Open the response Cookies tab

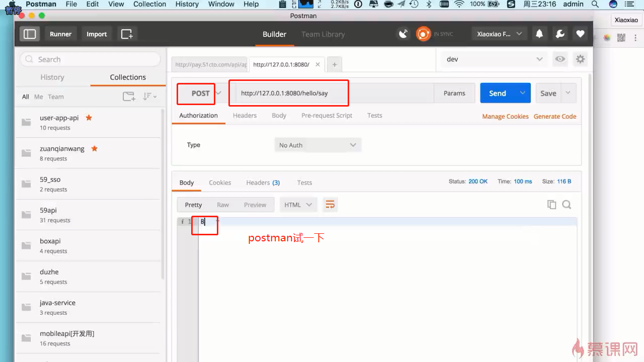pyautogui.click(x=220, y=183)
